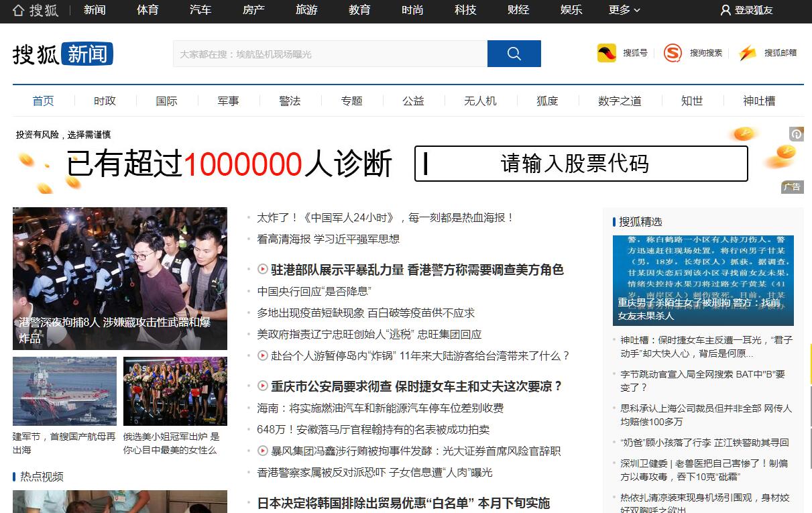Click the Sohu home logo icon
Viewport: 812px width, 513px height.
point(19,10)
